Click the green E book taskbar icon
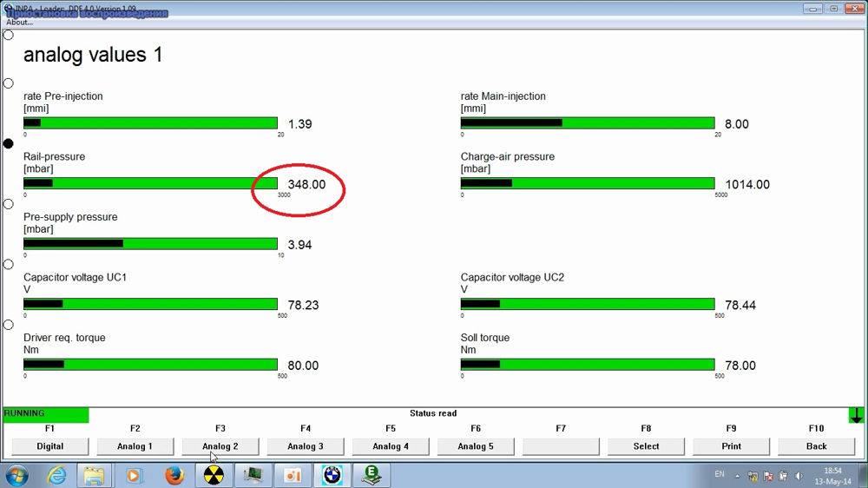The width and height of the screenshot is (868, 488). [372, 475]
